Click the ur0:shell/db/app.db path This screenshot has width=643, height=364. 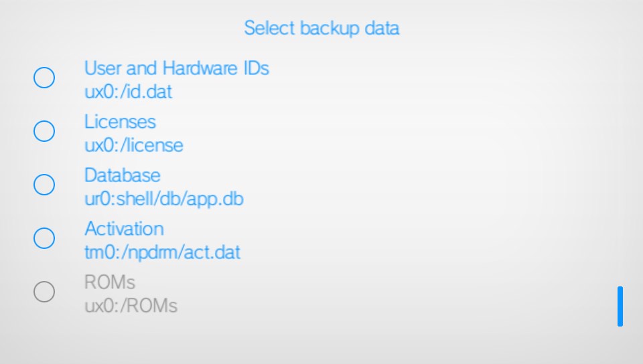[163, 199]
